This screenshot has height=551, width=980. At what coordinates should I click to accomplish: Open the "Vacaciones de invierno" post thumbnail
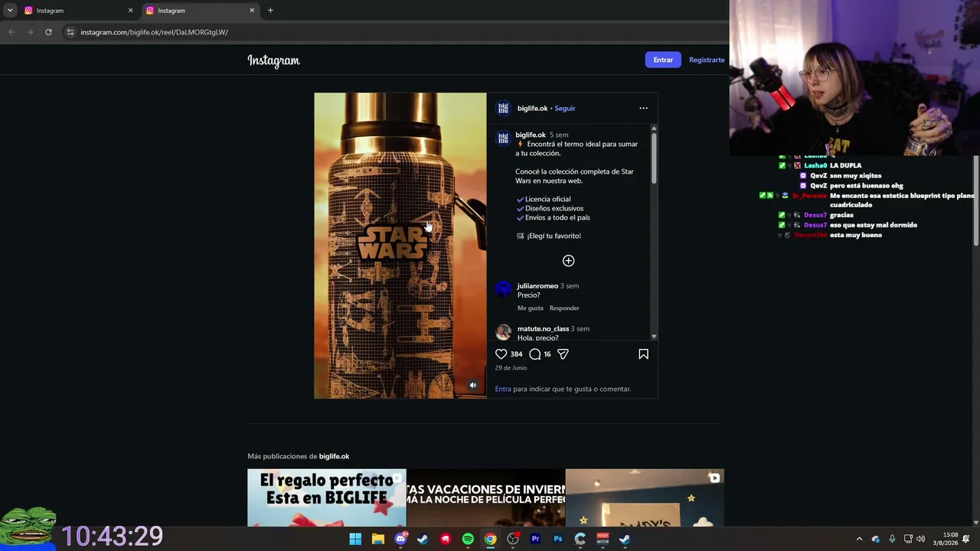[485, 498]
